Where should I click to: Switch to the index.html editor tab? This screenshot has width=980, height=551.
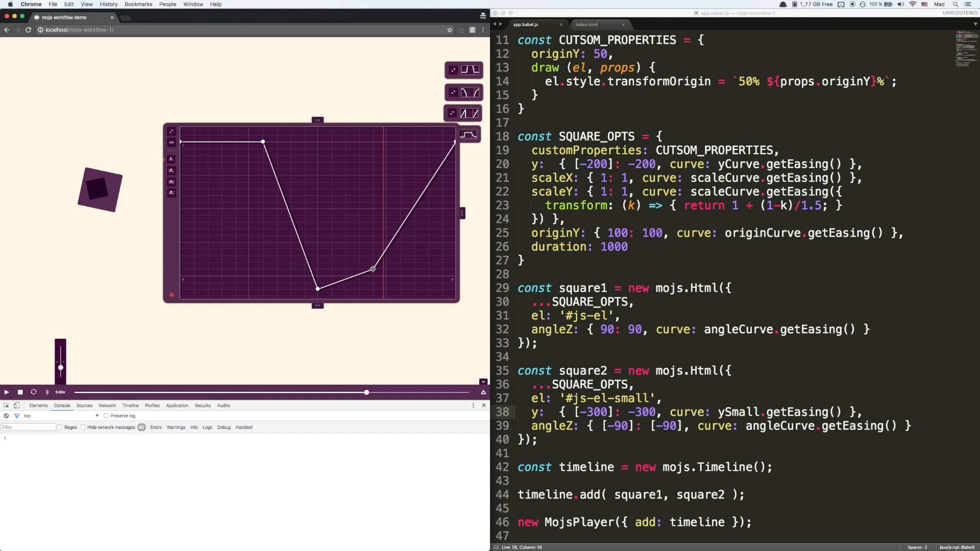[x=587, y=24]
